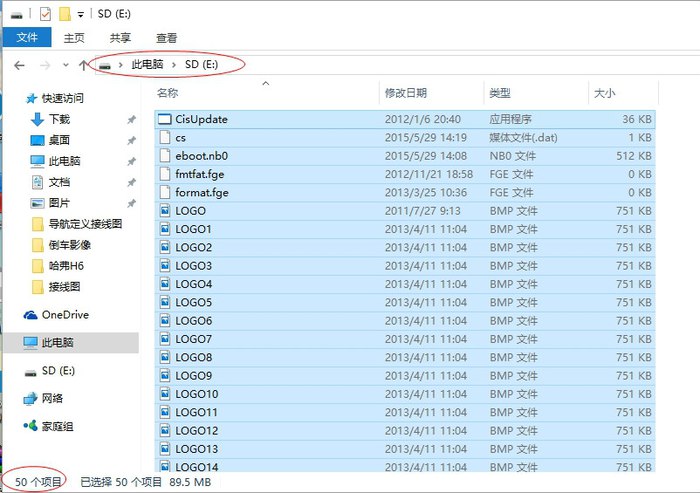The height and width of the screenshot is (493, 700).
Task: Sort files by 大小 column
Action: pos(604,93)
